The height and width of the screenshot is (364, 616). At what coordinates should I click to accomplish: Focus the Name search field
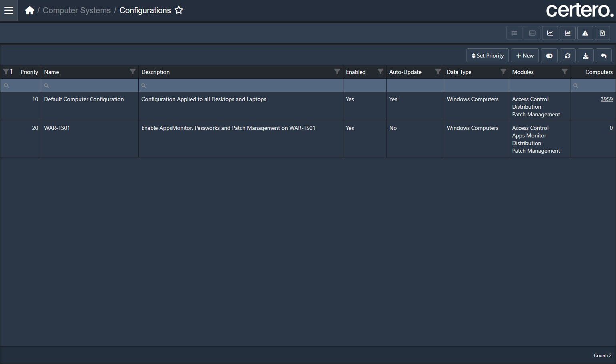point(90,86)
